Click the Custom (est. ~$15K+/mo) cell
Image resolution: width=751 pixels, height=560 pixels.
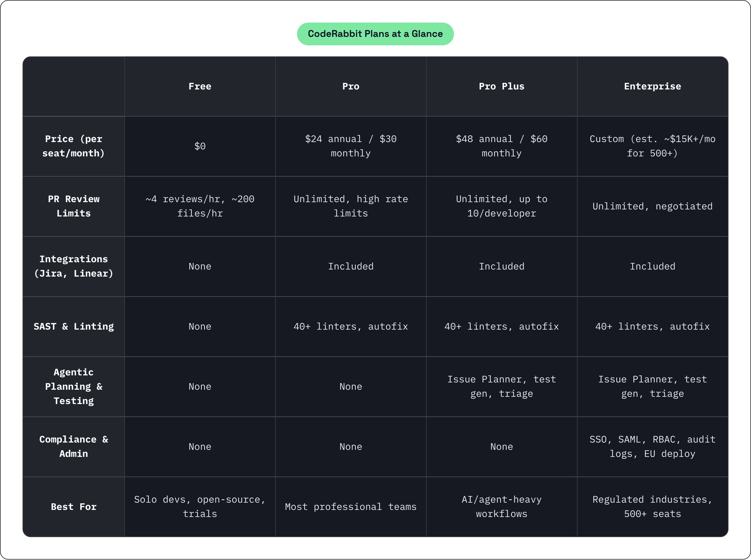652,146
